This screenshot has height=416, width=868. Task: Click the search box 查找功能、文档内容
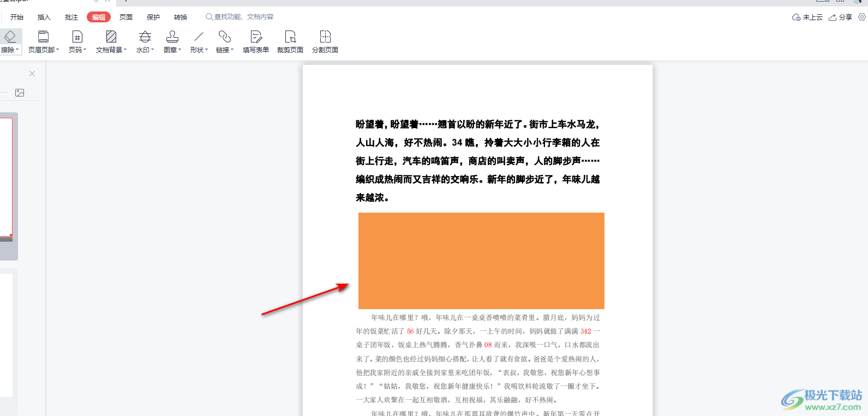coord(240,17)
